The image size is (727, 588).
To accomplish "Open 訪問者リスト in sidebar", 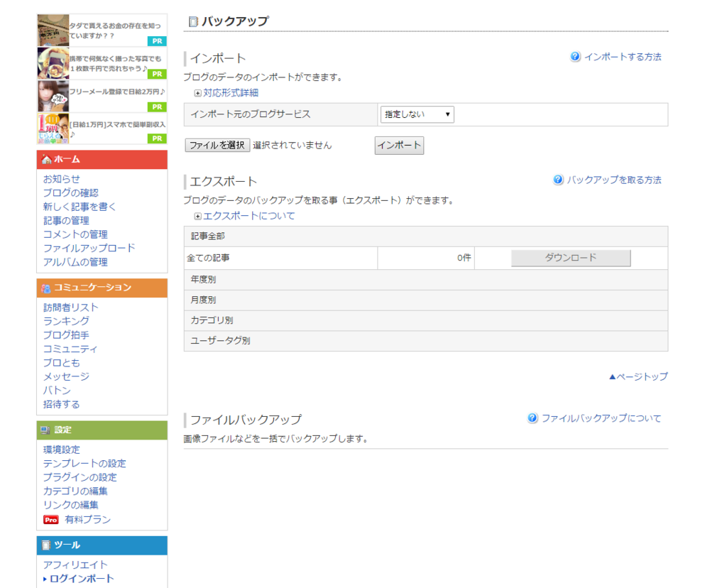I will 71,307.
